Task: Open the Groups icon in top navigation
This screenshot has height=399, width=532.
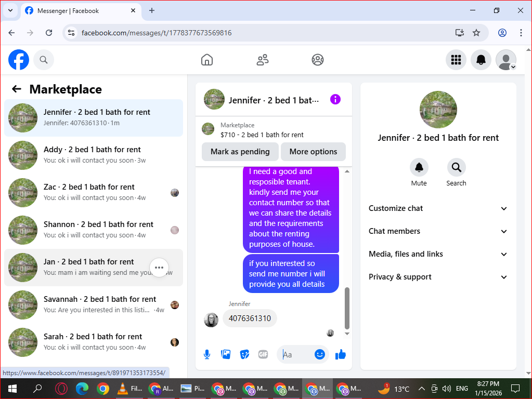Action: pyautogui.click(x=318, y=60)
